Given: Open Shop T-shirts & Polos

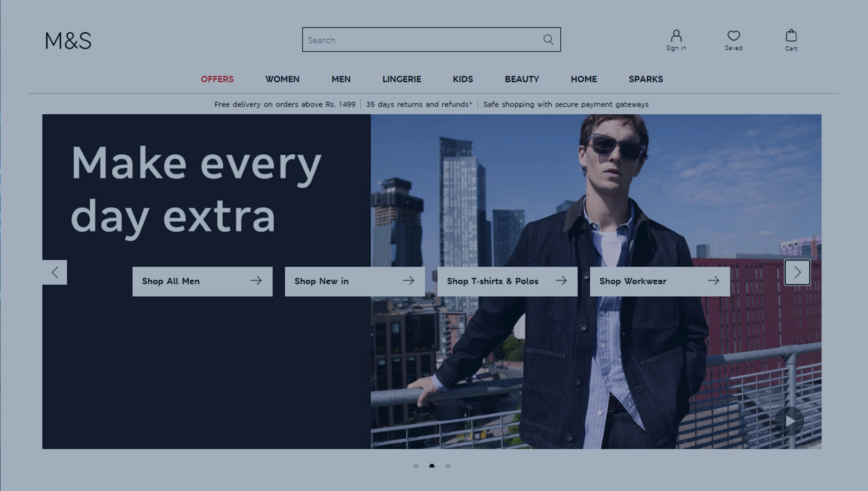Looking at the screenshot, I should (x=507, y=281).
